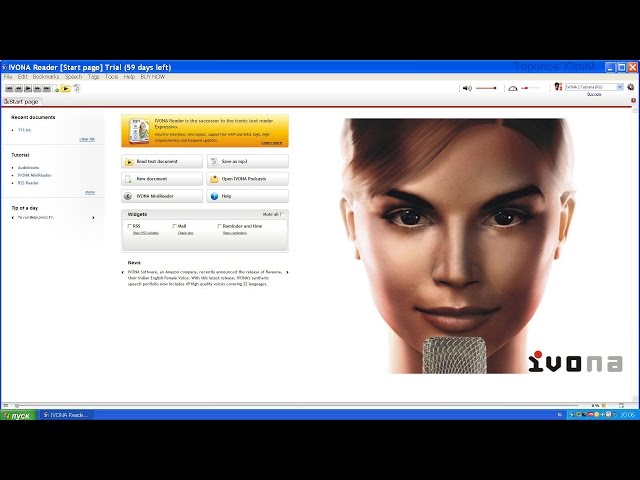Start reading with the Play toolbar button
The height and width of the screenshot is (480, 640).
(28, 88)
